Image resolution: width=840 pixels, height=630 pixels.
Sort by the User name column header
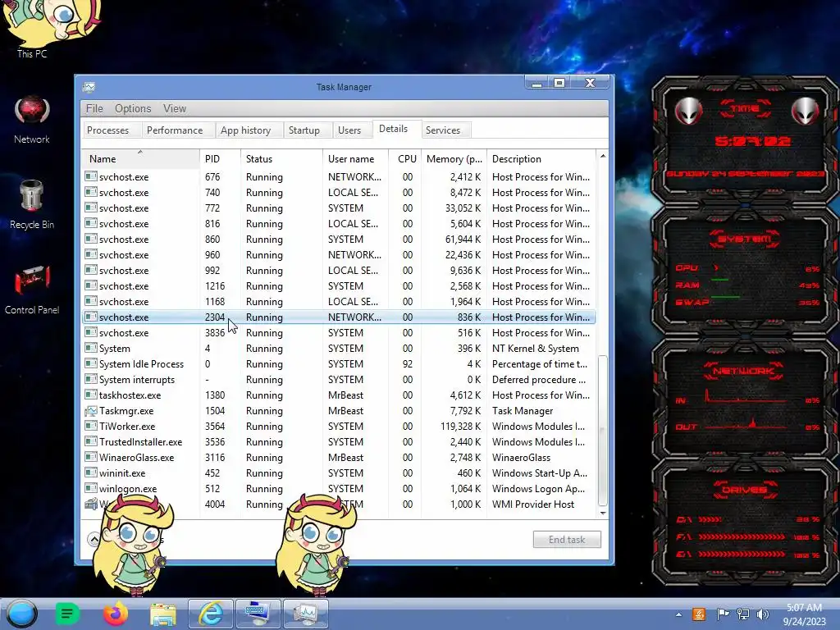(x=355, y=158)
